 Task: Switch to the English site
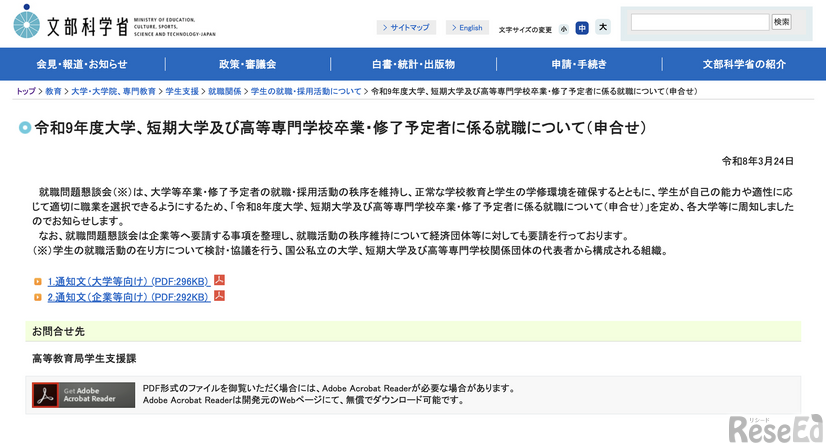(x=467, y=27)
